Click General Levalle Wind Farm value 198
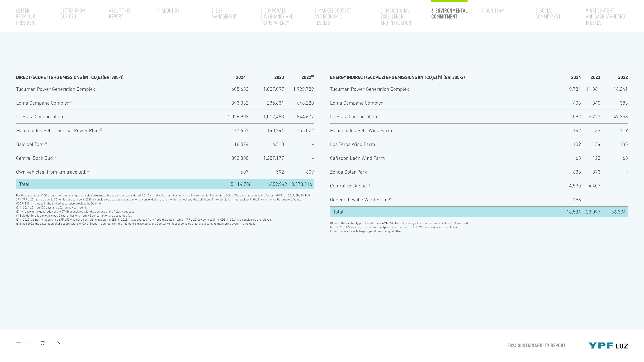The width and height of the screenshot is (644, 362). pyautogui.click(x=577, y=200)
